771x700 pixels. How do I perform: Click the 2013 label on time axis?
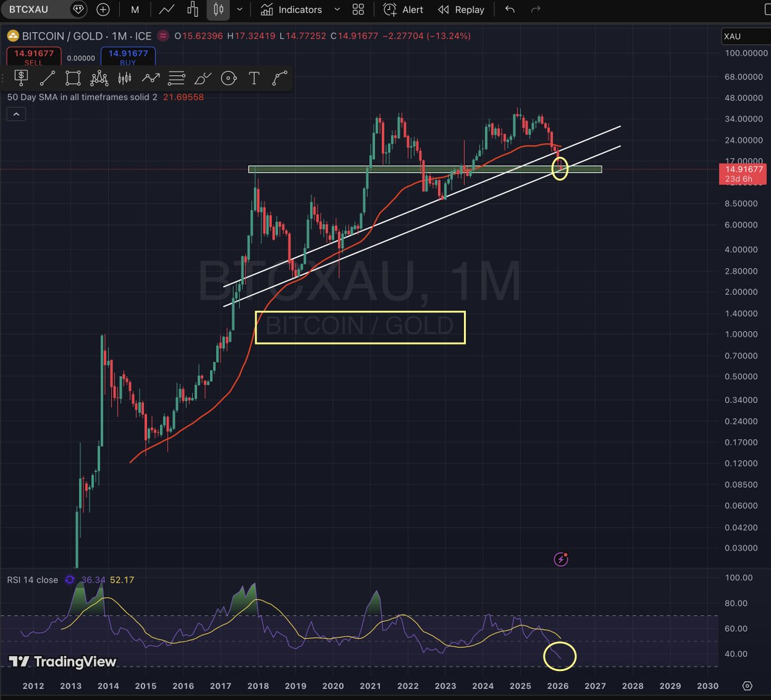71,685
